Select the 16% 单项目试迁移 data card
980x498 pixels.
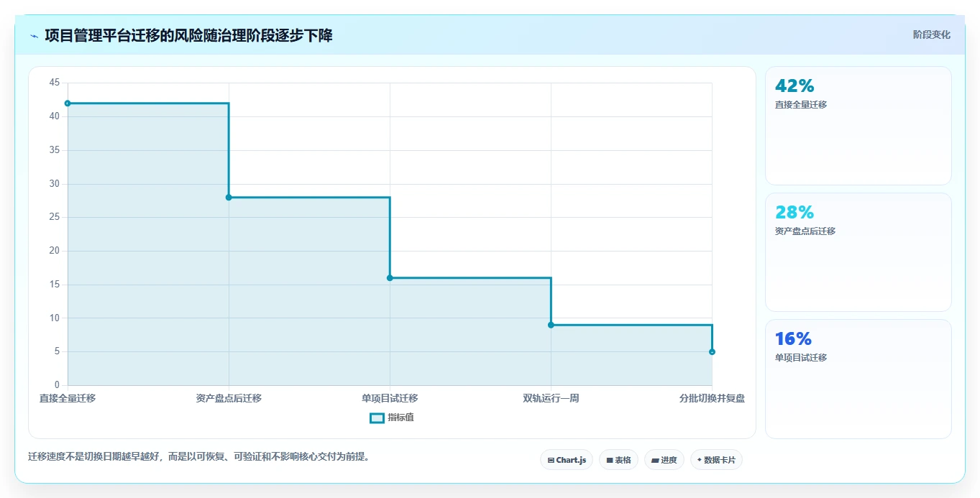(x=858, y=379)
